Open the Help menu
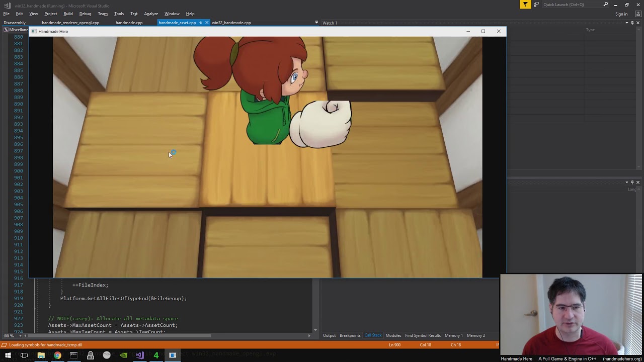Viewport: 644px width, 362px height. coord(190,14)
